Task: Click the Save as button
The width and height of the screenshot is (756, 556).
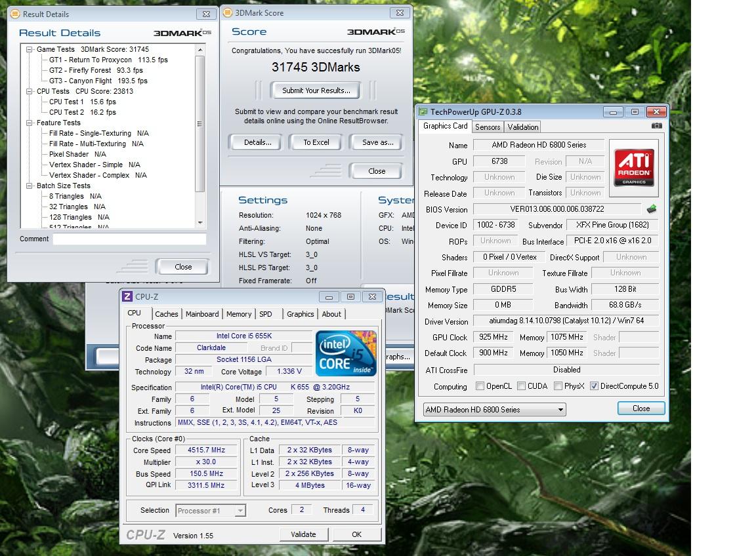Action: (x=377, y=143)
